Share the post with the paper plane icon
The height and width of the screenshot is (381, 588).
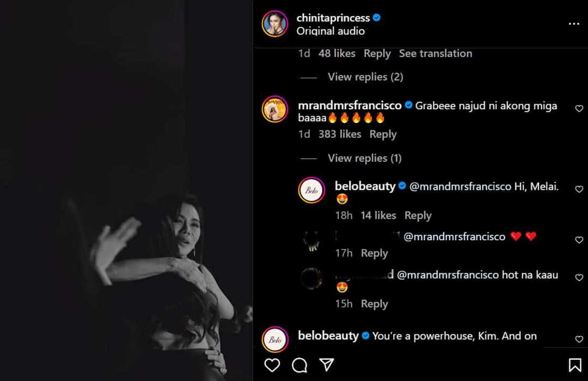pos(327,365)
